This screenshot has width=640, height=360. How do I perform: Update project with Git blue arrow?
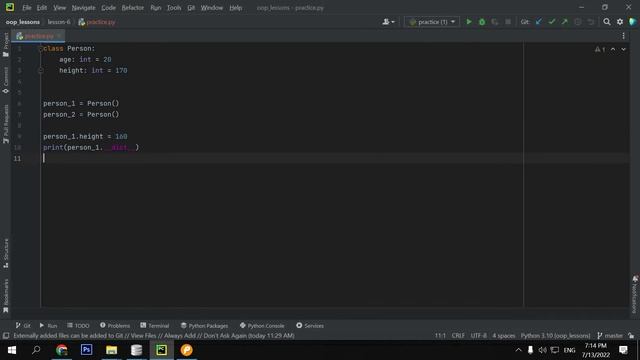point(539,22)
